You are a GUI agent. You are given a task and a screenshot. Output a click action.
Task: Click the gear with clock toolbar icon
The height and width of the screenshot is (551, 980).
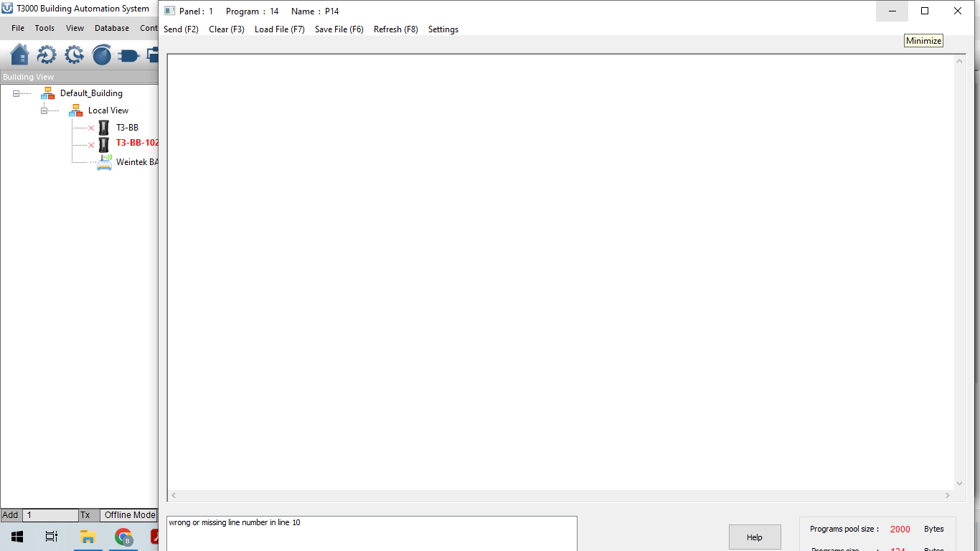pyautogui.click(x=74, y=55)
